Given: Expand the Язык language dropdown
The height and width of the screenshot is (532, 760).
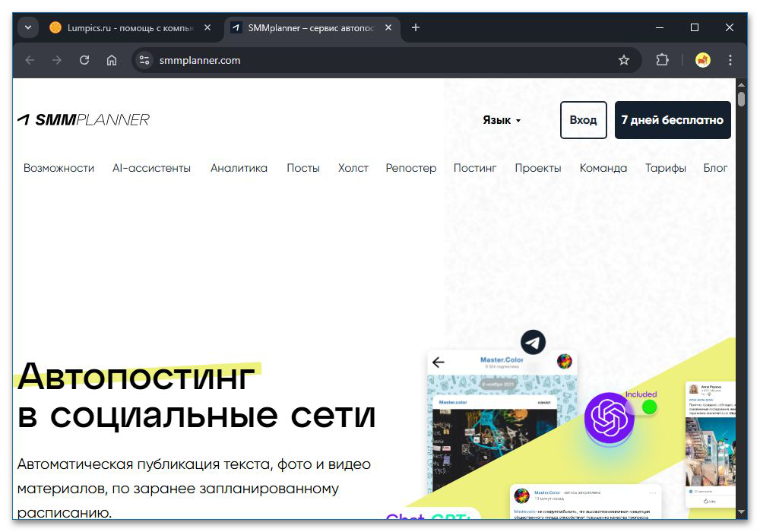Looking at the screenshot, I should click(502, 120).
